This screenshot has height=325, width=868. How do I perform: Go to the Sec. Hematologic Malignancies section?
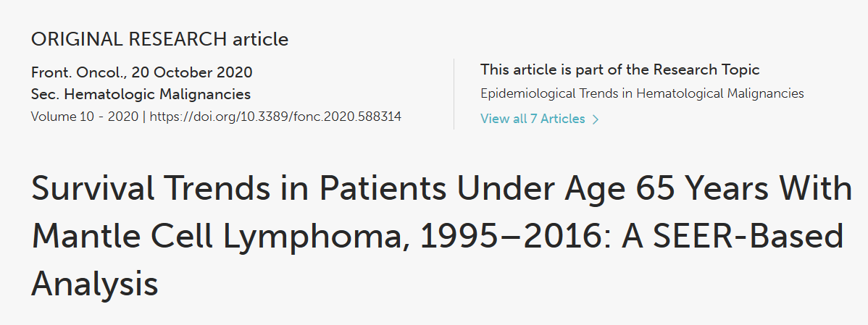pyautogui.click(x=141, y=95)
